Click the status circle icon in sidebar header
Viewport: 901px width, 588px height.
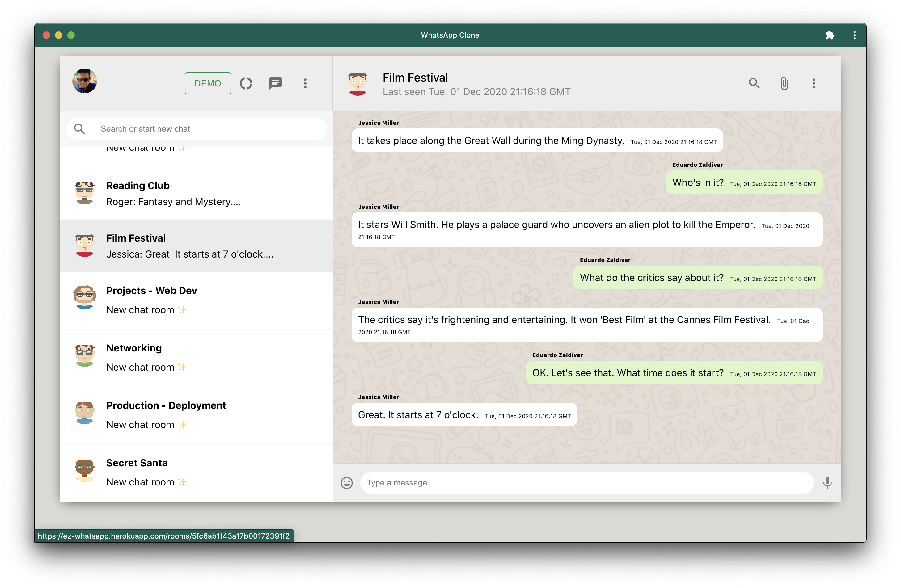pos(246,83)
